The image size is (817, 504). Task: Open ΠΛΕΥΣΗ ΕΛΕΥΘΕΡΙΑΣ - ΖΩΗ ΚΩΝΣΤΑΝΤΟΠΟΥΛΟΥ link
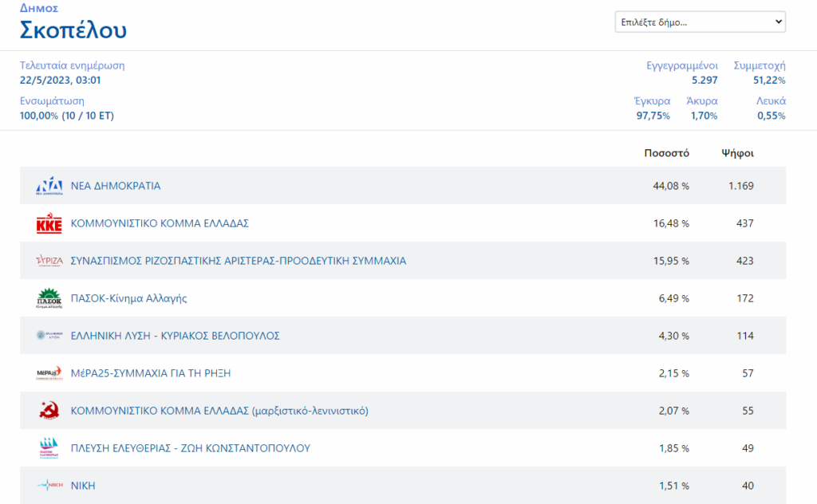click(x=191, y=448)
